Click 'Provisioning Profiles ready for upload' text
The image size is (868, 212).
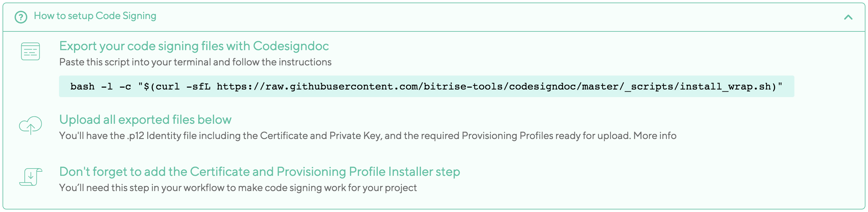click(x=546, y=136)
